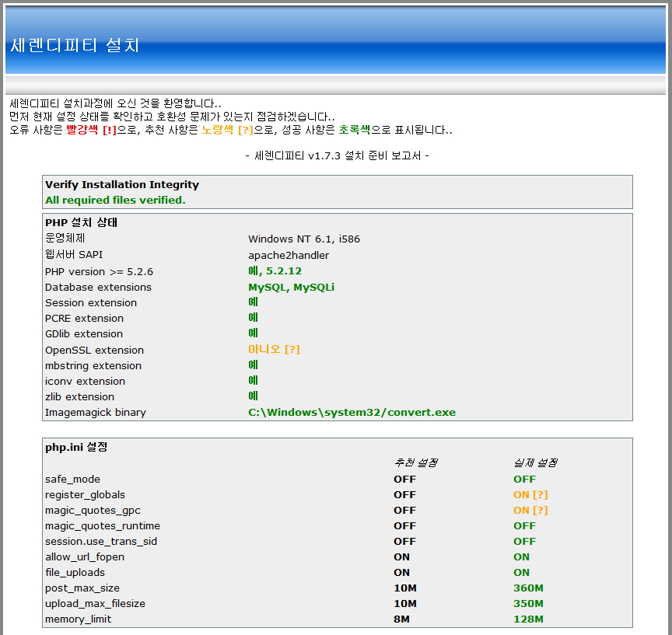Screen dimensions: 672x635
Task: Click the 'Database extensions' label
Action: tap(98, 287)
